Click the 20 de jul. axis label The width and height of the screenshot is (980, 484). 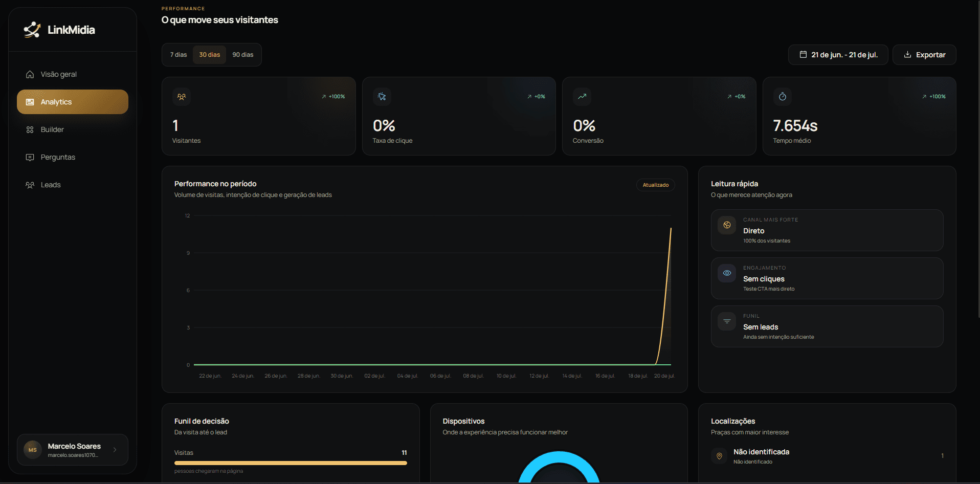click(664, 376)
